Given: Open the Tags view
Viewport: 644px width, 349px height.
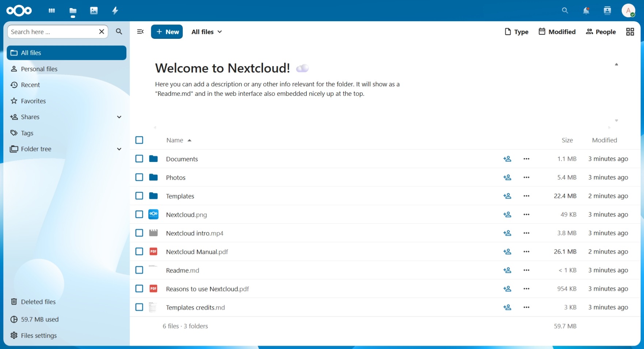Looking at the screenshot, I should click(66, 133).
